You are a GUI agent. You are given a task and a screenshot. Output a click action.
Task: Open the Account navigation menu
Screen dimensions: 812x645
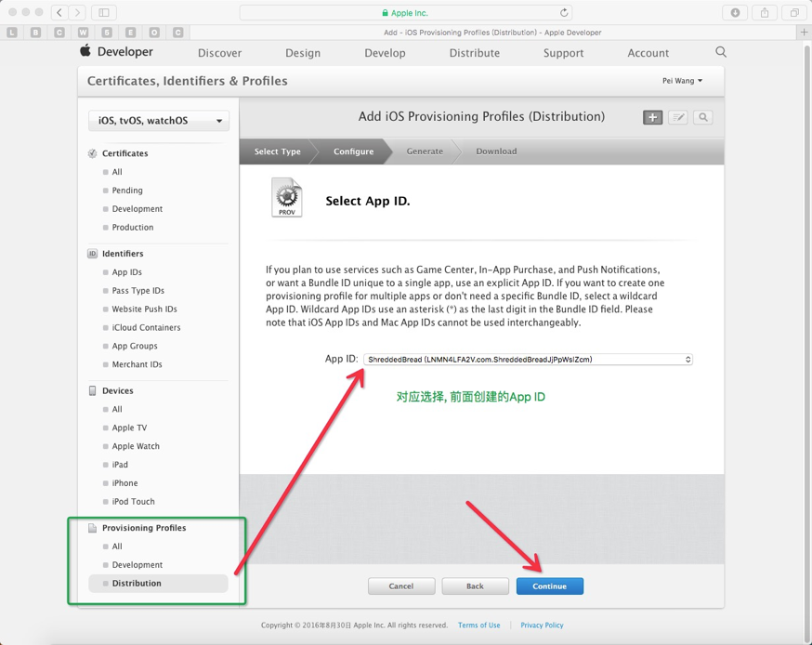(x=648, y=53)
